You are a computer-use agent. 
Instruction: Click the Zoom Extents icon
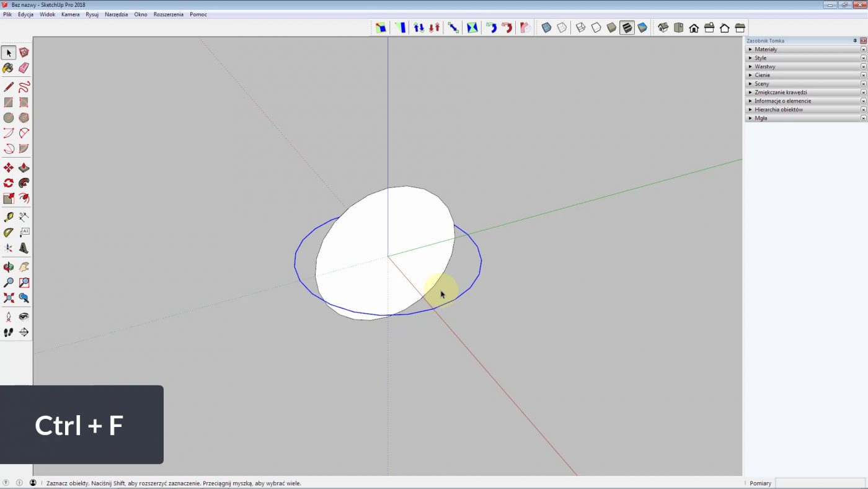point(8,298)
